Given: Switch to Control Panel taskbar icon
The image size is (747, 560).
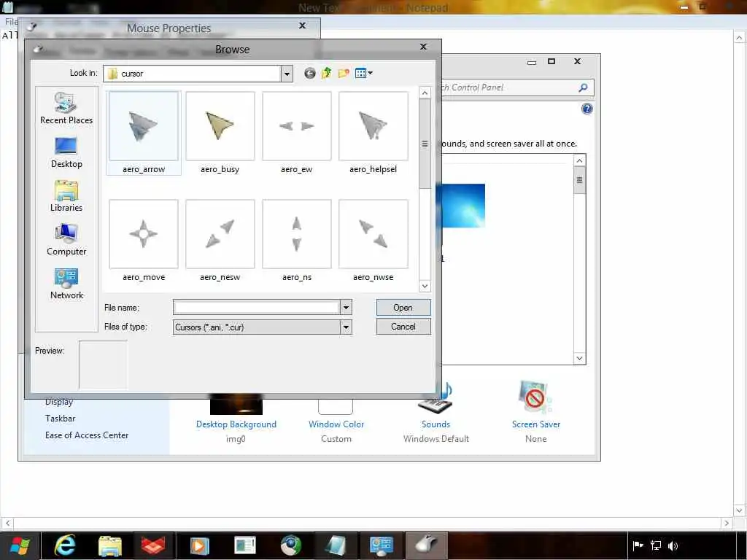Looking at the screenshot, I should (x=382, y=545).
